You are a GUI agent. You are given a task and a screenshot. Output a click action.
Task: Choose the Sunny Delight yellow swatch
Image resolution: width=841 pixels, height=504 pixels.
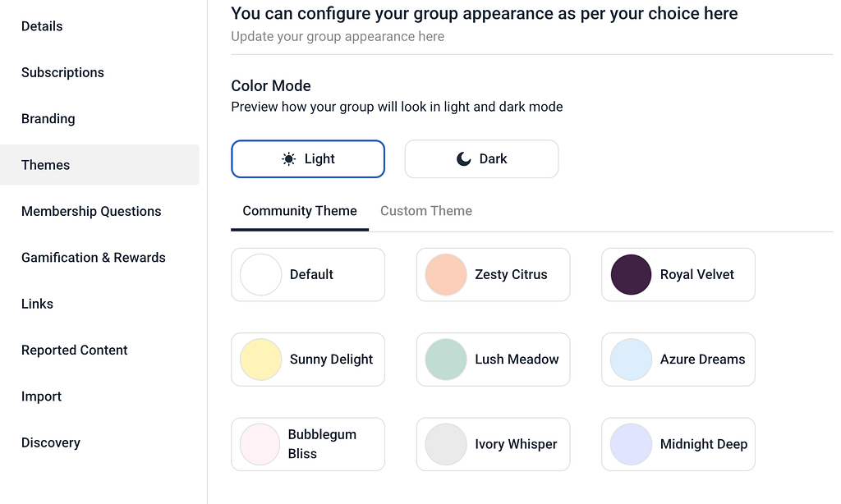pos(260,360)
